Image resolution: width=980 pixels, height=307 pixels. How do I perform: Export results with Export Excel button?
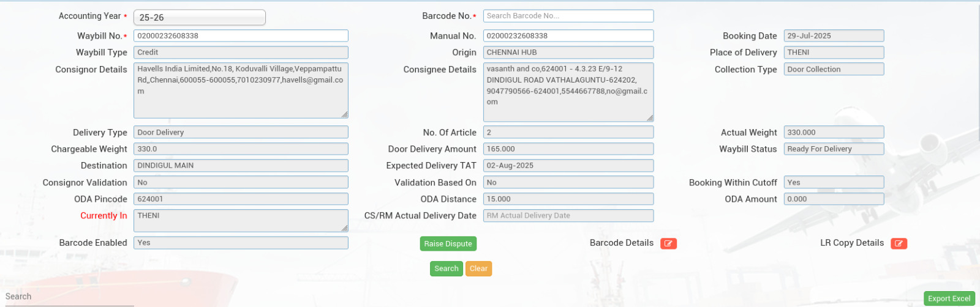[x=949, y=298]
